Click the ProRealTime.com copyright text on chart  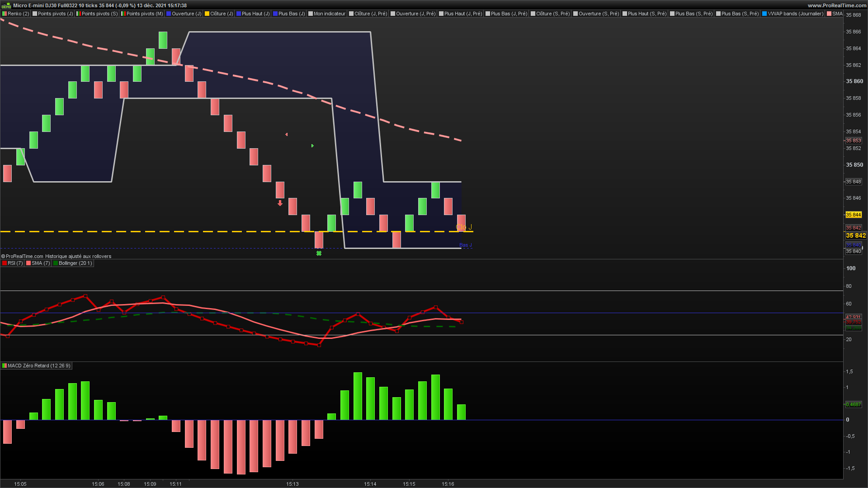[24, 256]
